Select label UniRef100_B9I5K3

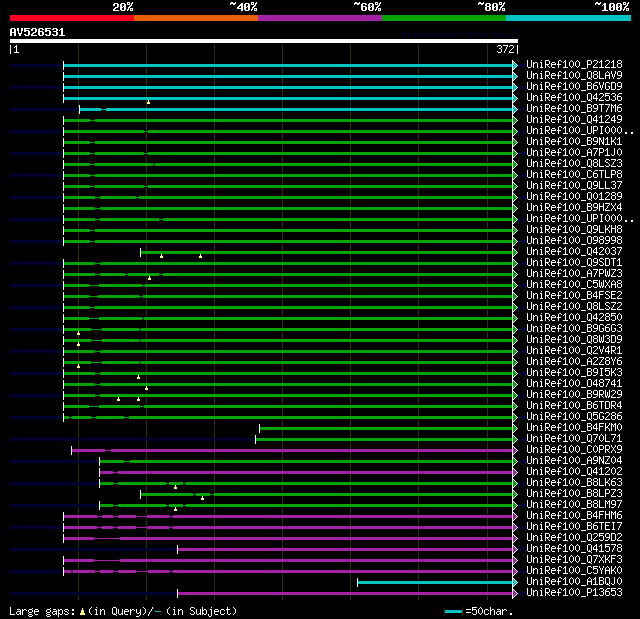pyautogui.click(x=574, y=373)
